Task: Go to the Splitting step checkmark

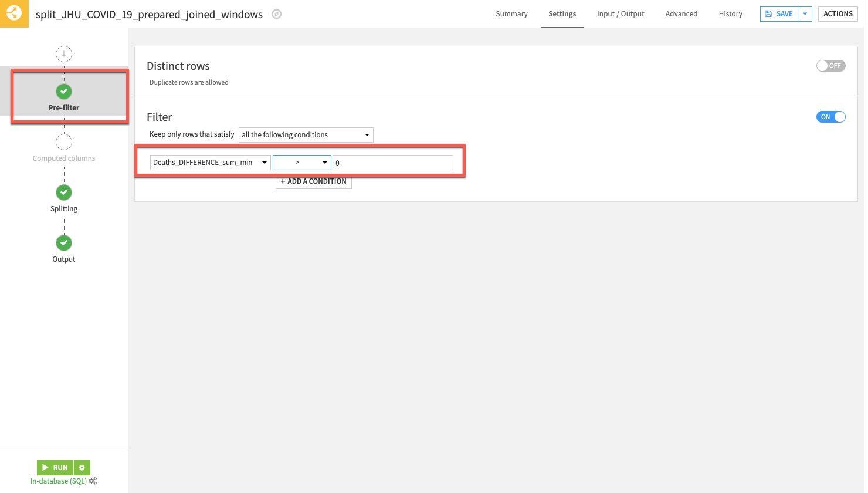Action: (64, 193)
